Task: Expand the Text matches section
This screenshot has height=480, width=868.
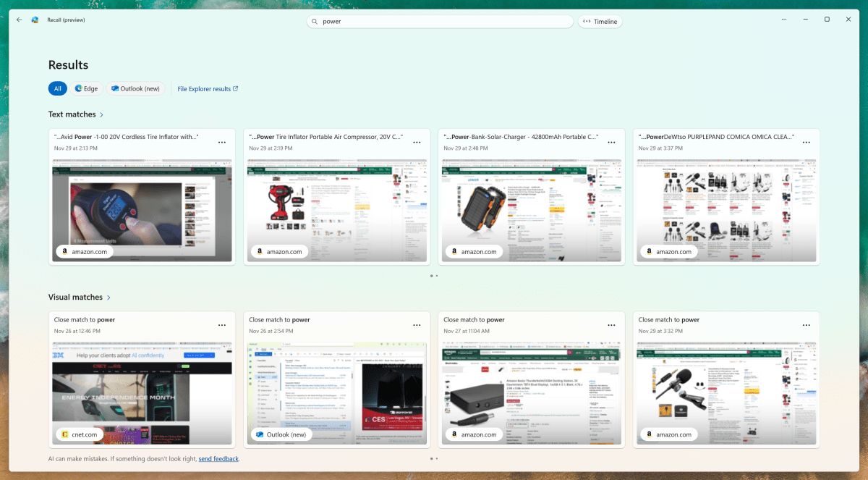Action: (101, 114)
